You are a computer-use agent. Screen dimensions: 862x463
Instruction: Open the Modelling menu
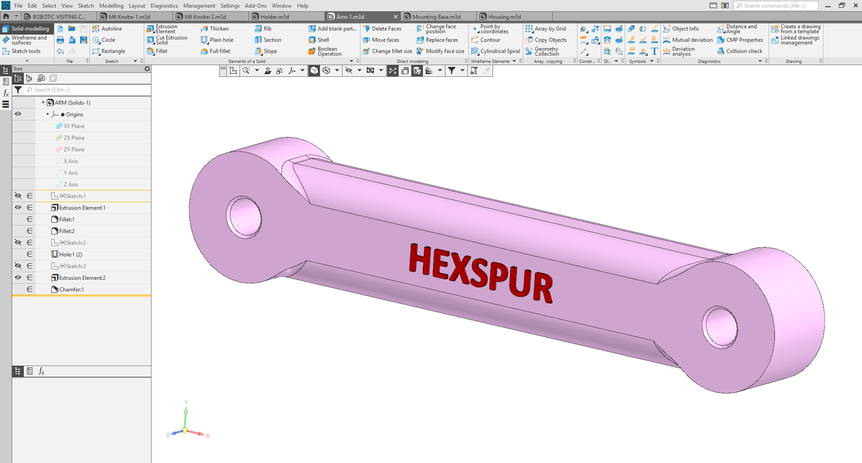pos(111,5)
